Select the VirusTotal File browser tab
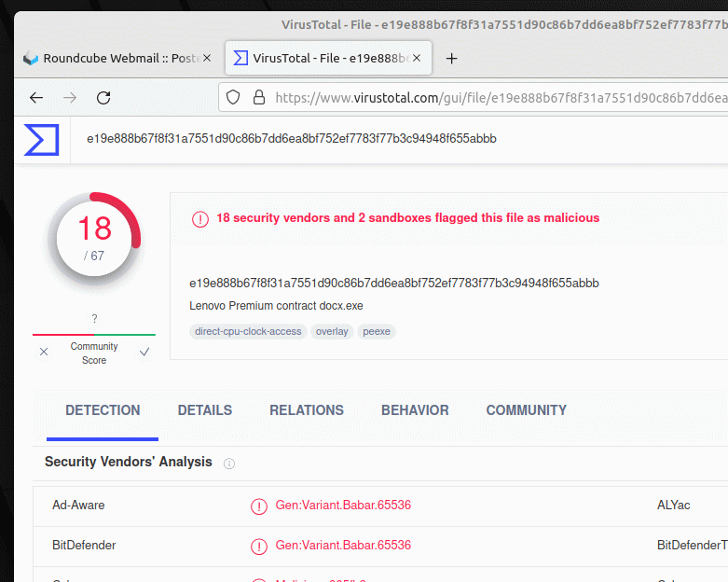This screenshot has height=582, width=728. coord(328,58)
